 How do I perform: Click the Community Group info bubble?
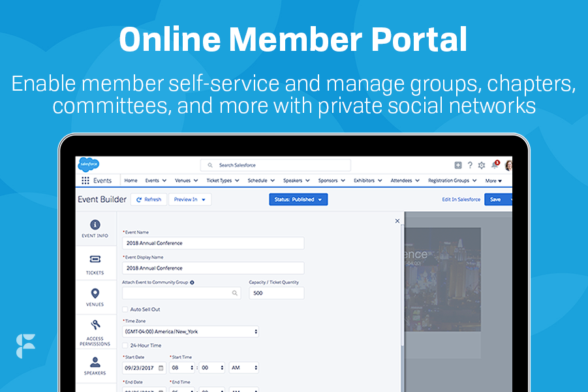coord(193,281)
